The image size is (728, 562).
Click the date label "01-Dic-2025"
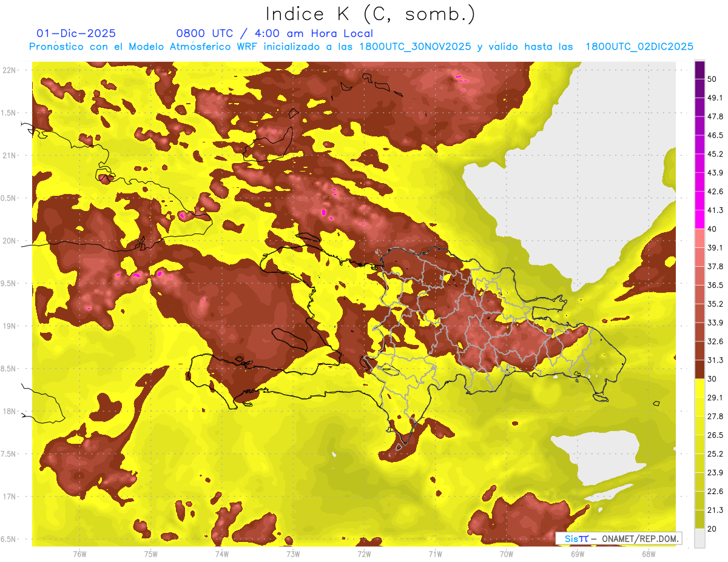tap(76, 34)
